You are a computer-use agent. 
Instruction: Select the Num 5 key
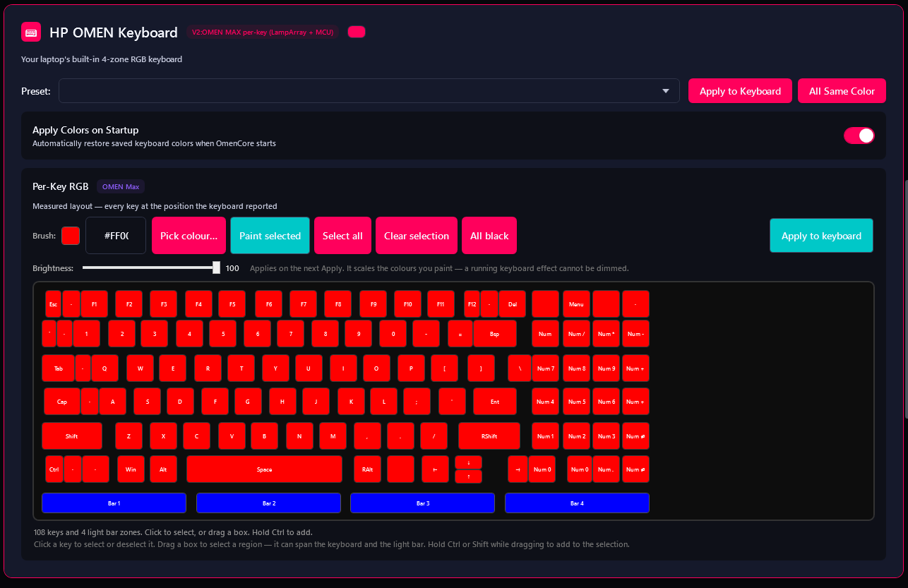[577, 402]
